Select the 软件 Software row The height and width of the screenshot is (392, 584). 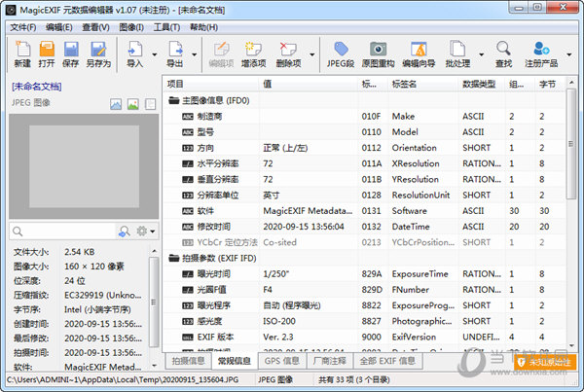(364, 211)
